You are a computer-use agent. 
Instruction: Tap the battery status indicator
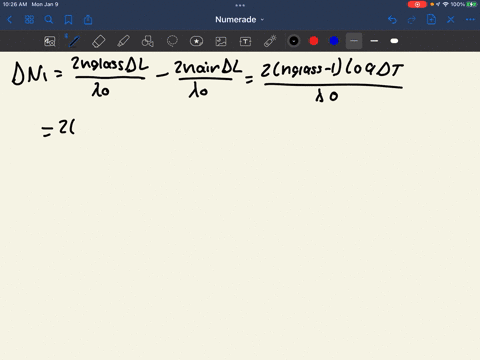click(472, 4)
